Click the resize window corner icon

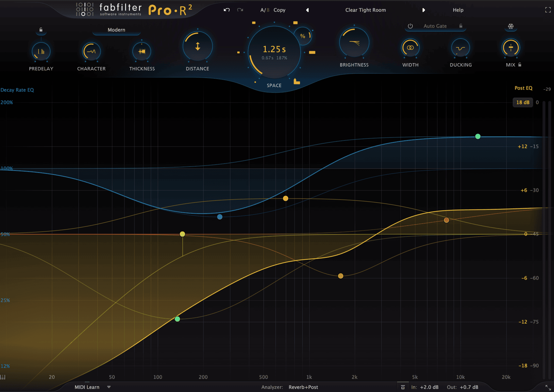548,387
